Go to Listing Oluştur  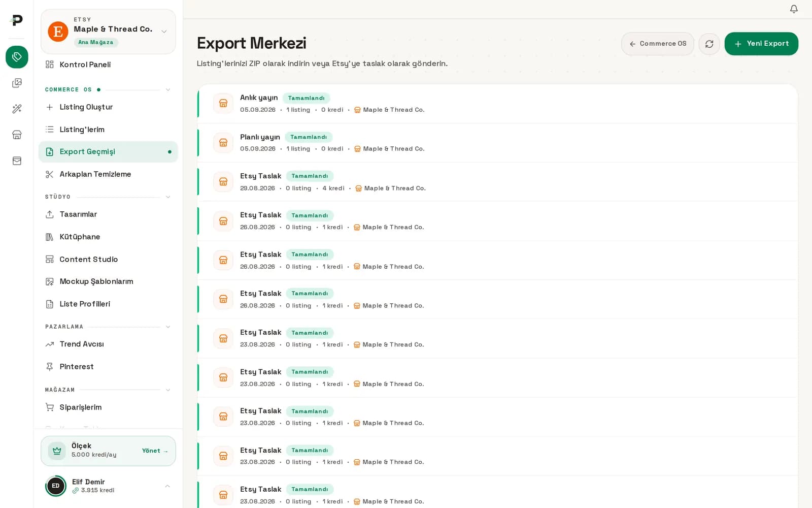(x=108, y=107)
